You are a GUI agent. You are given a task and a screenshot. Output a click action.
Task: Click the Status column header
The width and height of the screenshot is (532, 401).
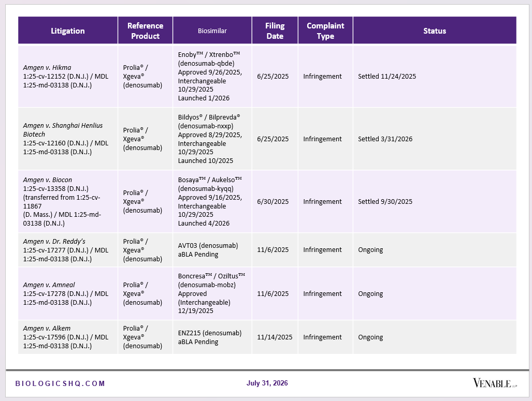[435, 31]
